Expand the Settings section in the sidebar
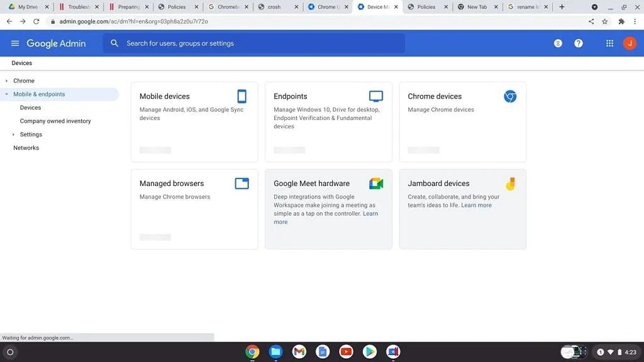The width and height of the screenshot is (644, 362). pyautogui.click(x=13, y=134)
